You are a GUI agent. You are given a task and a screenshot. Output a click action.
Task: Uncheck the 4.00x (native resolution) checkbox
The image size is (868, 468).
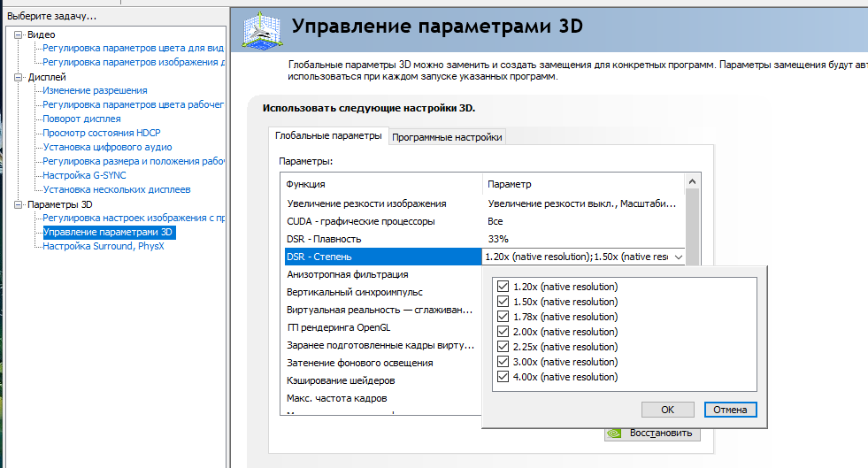[x=503, y=377]
